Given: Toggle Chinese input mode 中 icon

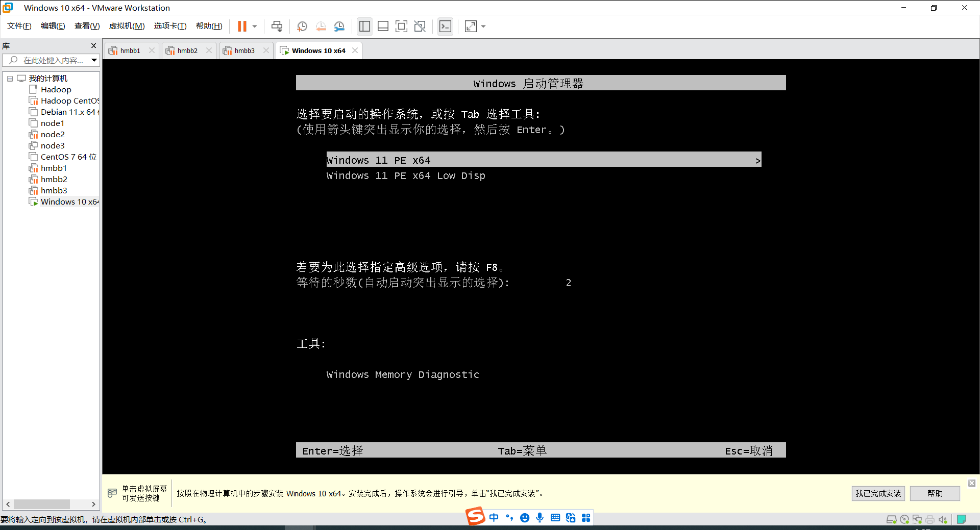Looking at the screenshot, I should click(494, 518).
